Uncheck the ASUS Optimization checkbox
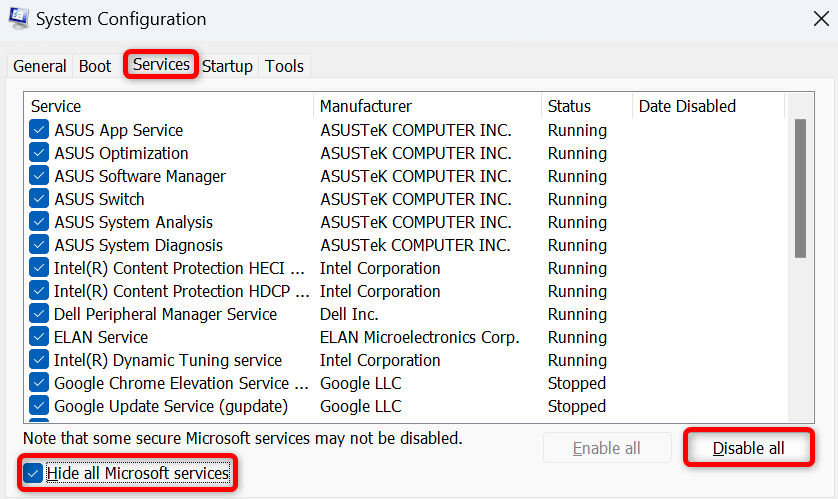The image size is (838, 499). click(x=39, y=153)
